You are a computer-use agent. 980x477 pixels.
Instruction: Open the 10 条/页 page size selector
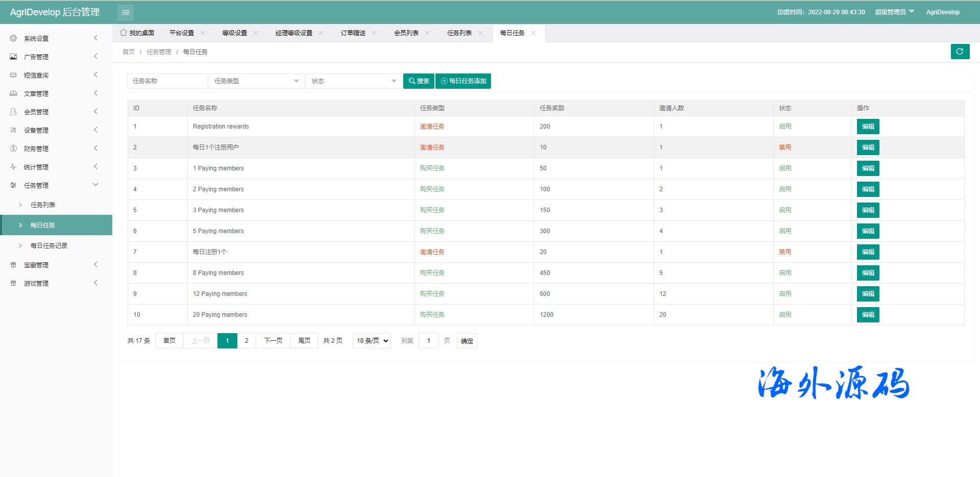pos(372,341)
